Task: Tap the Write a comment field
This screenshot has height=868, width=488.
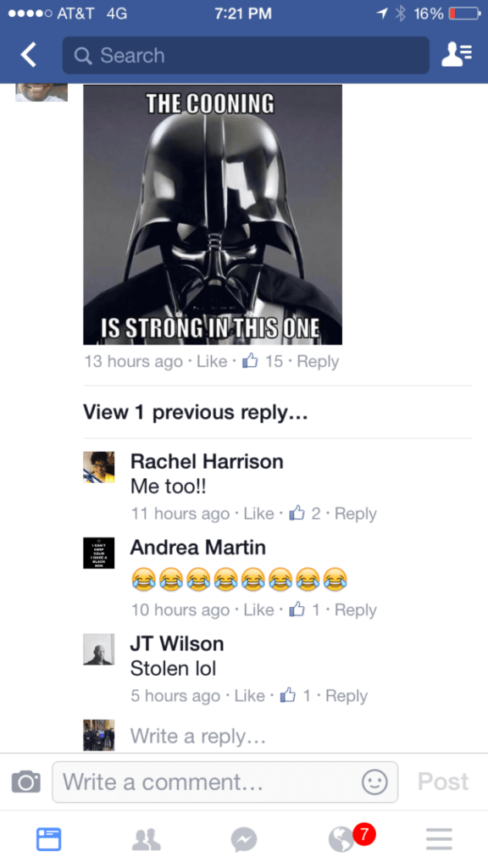Action: click(225, 782)
